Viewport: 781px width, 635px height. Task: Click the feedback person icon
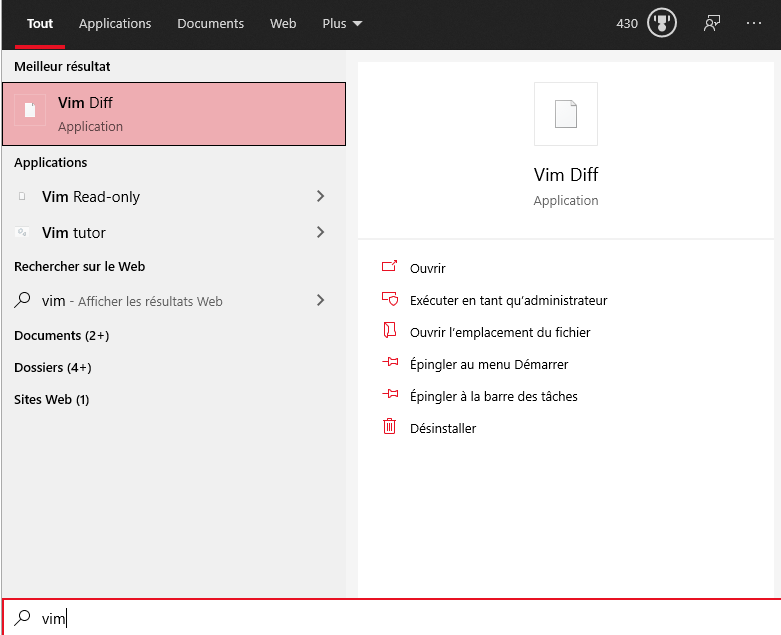tap(712, 23)
